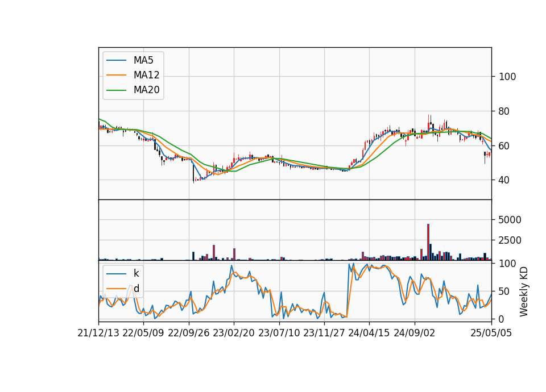Click the 24/09/02 date label
The image size is (546, 392).
pyautogui.click(x=415, y=333)
